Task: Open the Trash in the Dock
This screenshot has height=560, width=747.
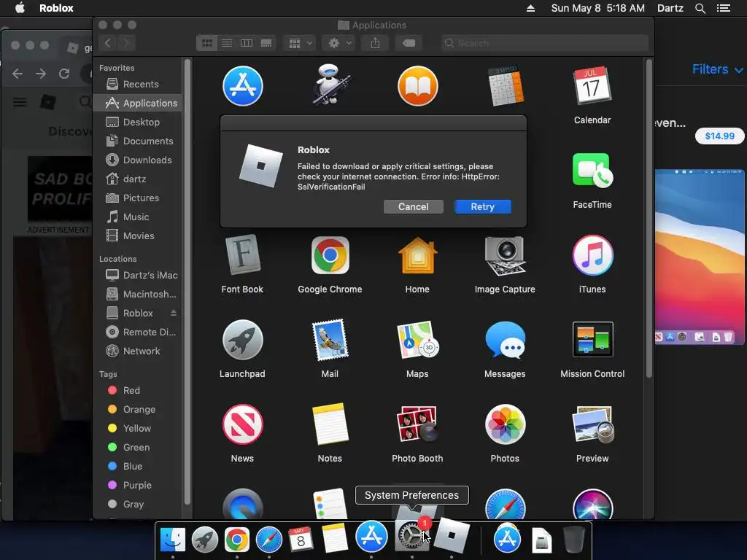Action: pos(573,539)
